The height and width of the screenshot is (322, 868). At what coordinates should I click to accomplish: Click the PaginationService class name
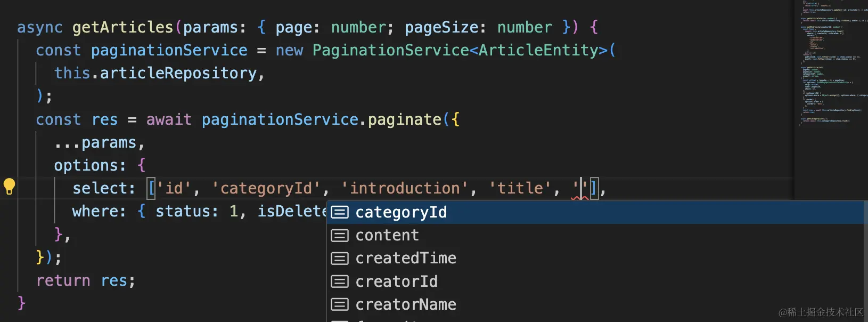pos(391,50)
